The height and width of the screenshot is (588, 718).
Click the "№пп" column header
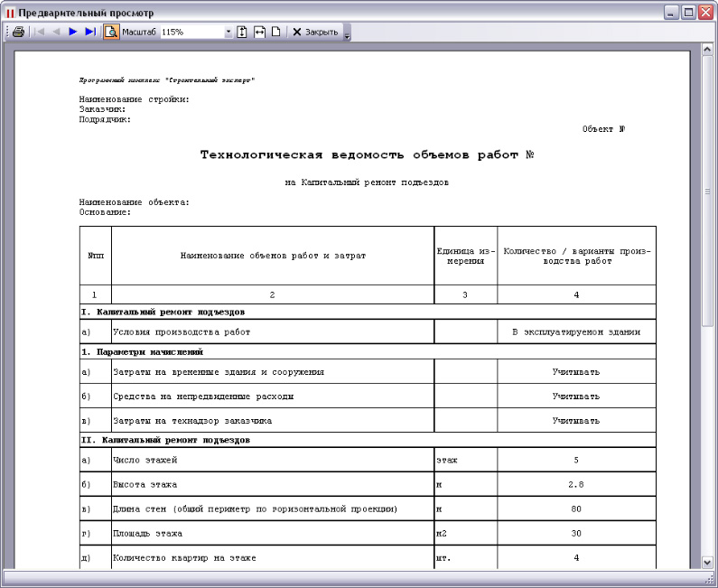[96, 256]
